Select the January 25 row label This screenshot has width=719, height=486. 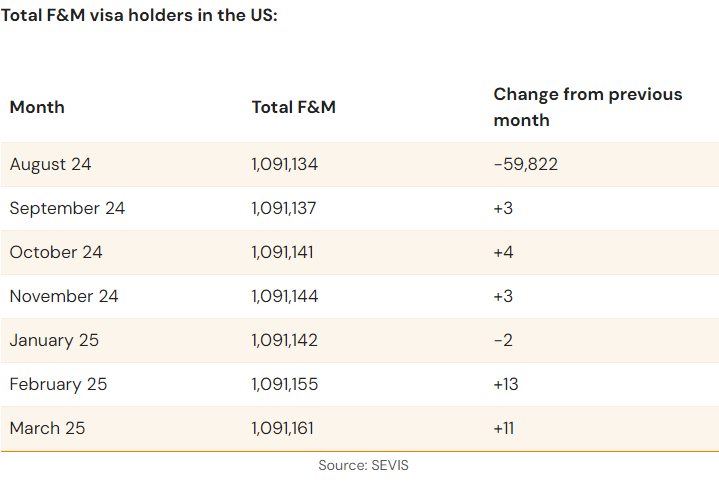tap(54, 340)
